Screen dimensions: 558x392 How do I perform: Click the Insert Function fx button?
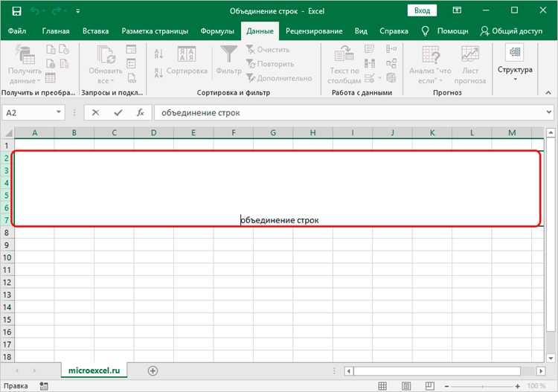pyautogui.click(x=141, y=113)
